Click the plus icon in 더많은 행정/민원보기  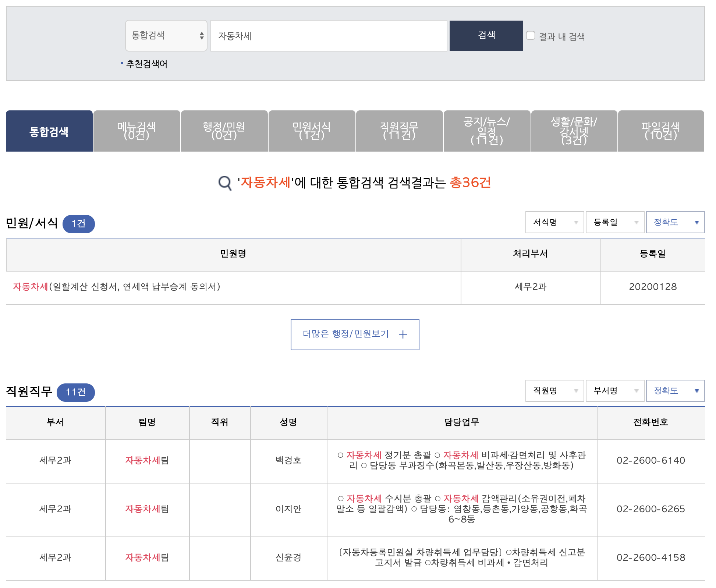point(403,334)
